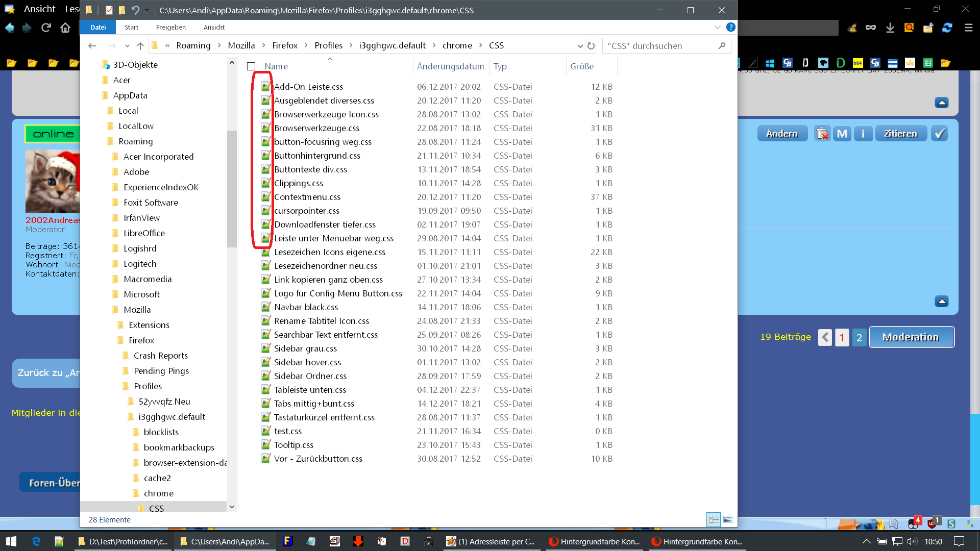
Task: Open recent locations dropdown arrow
Action: pos(127,46)
